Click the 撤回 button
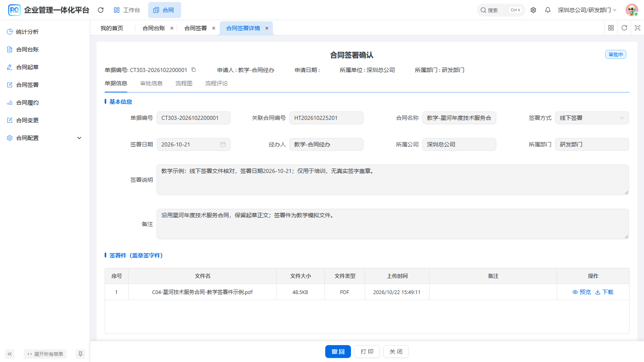Viewport: 644px width, 362px height. (338, 352)
